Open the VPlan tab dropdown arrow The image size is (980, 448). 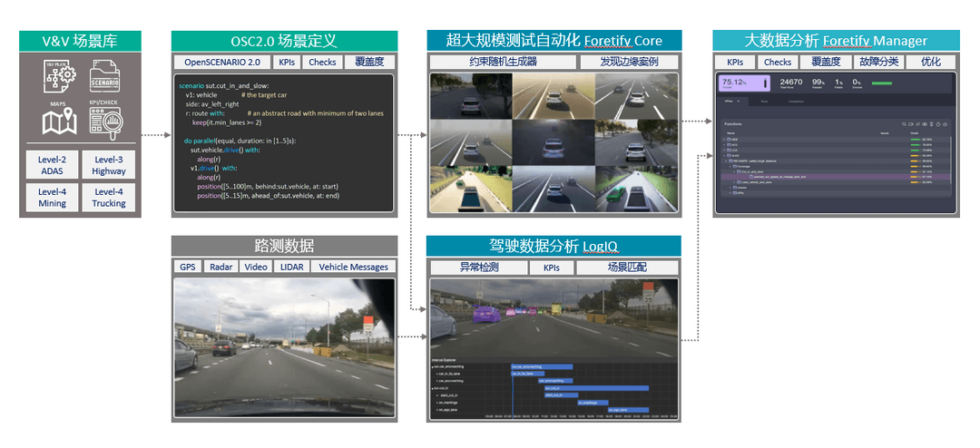738,102
